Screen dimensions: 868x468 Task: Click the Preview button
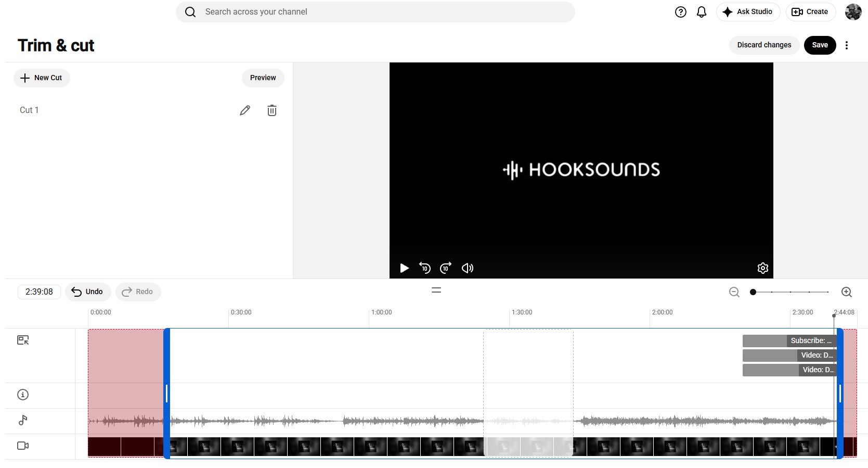[x=263, y=78]
